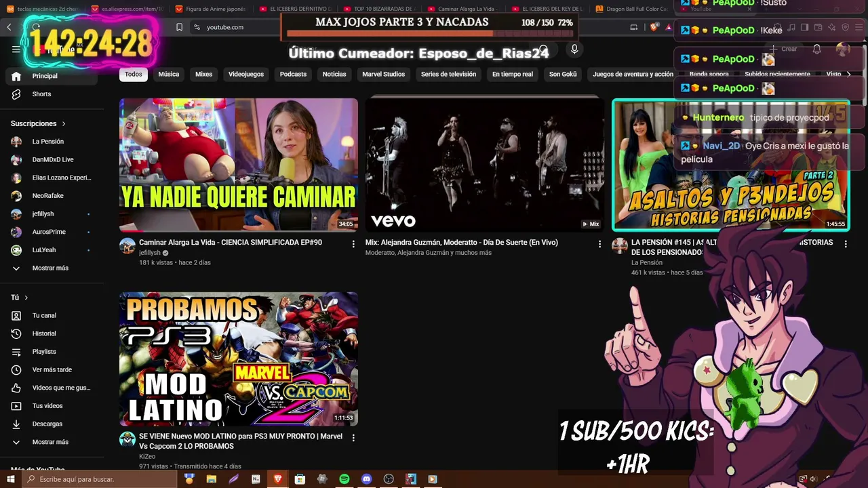The height and width of the screenshot is (488, 868).
Task: Open YouTube notifications bell
Action: pyautogui.click(x=816, y=49)
